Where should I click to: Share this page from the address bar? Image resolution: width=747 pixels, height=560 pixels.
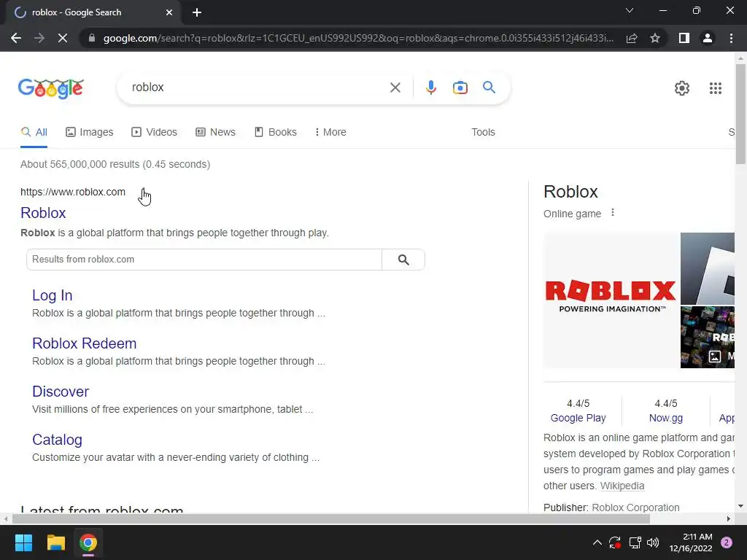[x=632, y=38]
